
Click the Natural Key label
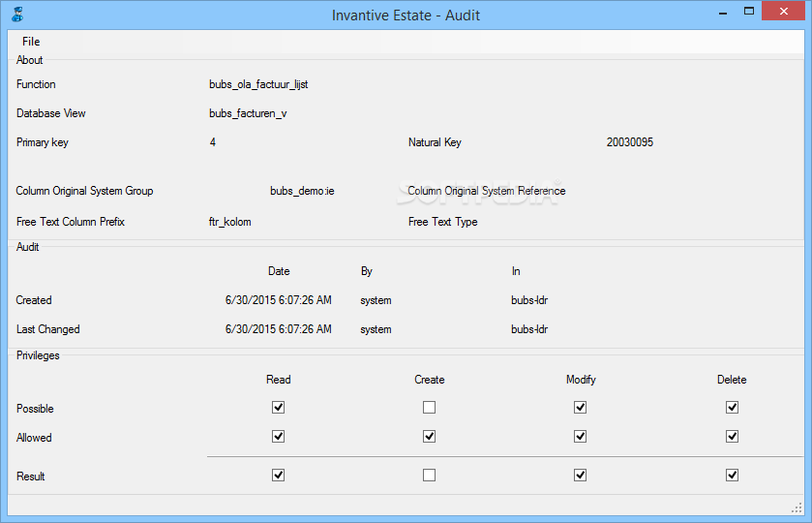pos(435,142)
